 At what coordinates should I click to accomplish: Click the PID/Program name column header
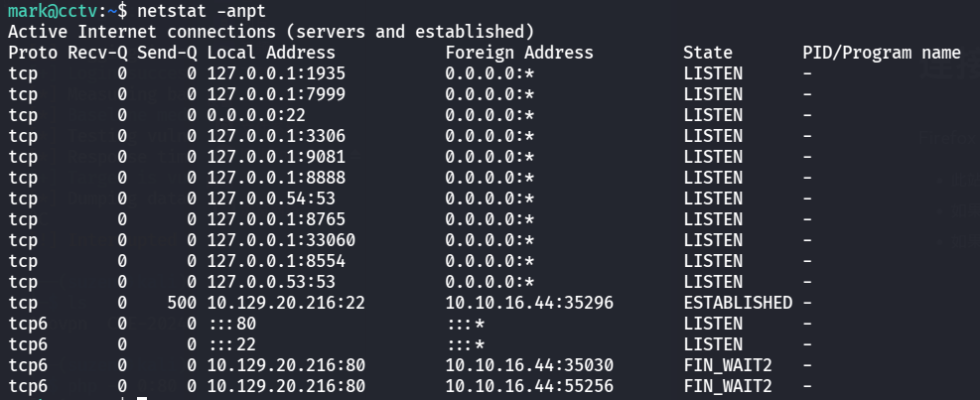click(x=881, y=53)
